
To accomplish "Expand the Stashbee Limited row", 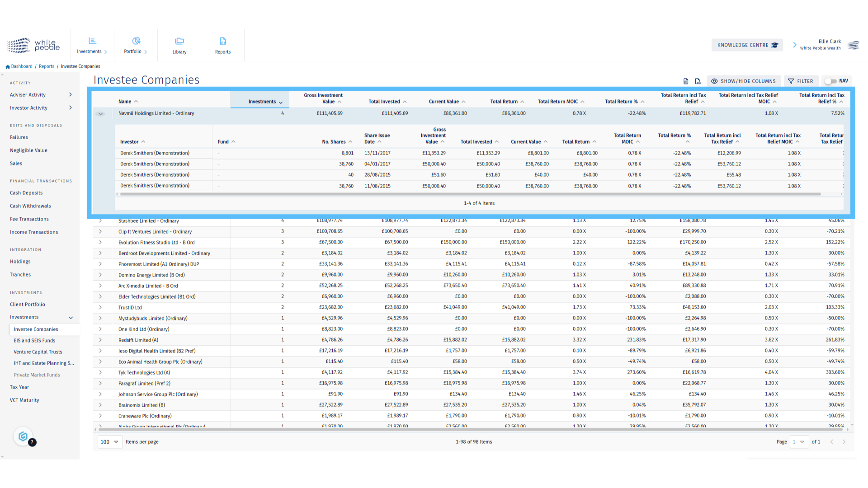I will 100,221.
